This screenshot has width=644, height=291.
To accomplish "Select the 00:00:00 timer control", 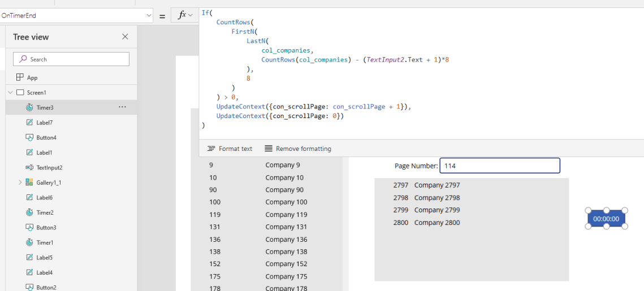I will [606, 219].
